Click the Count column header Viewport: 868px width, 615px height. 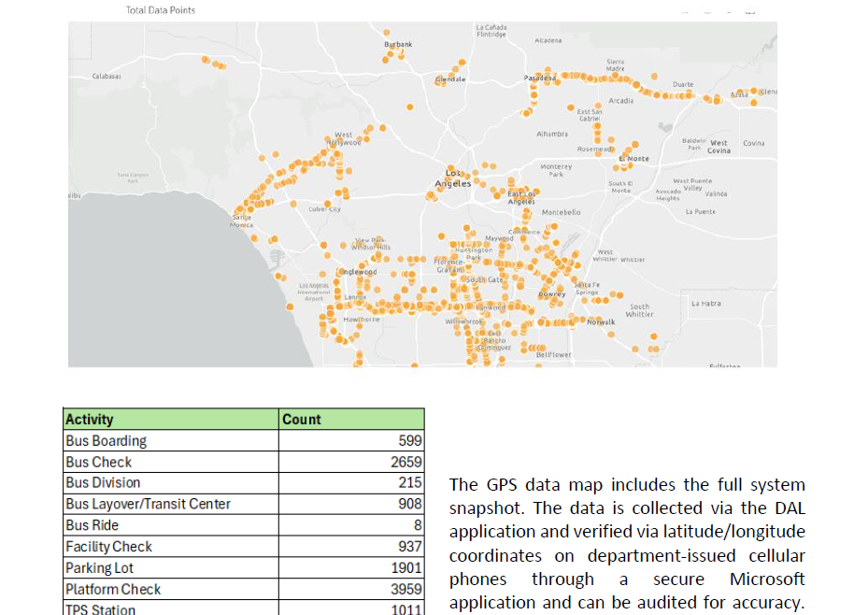tap(302, 420)
